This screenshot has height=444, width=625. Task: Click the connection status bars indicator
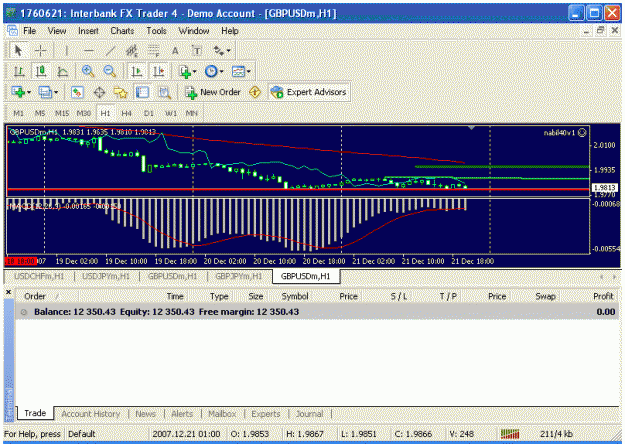coord(510,434)
